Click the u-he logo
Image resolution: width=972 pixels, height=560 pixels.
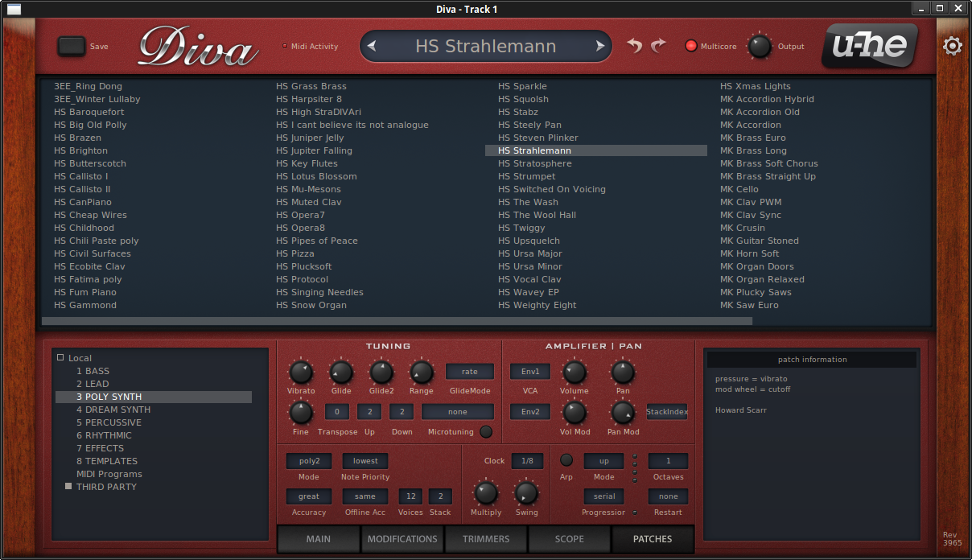[869, 46]
